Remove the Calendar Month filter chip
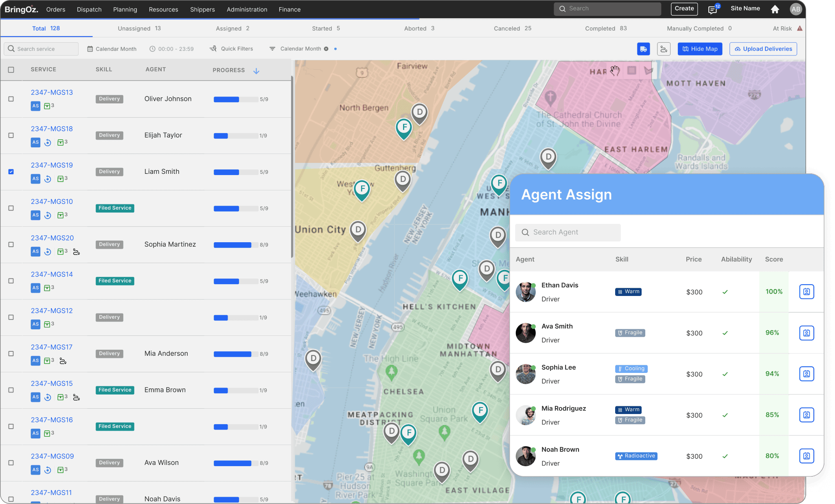The width and height of the screenshot is (835, 504). point(326,49)
